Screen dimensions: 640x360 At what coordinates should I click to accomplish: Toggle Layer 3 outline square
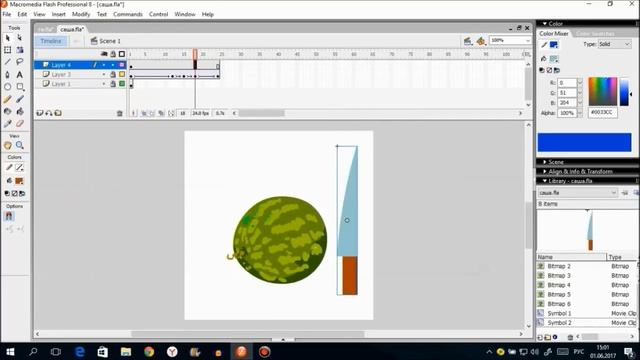pos(122,74)
